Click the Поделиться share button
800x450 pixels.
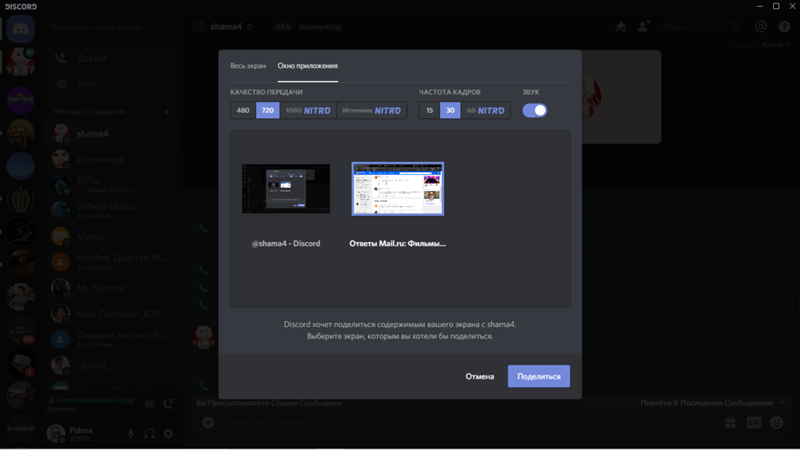click(x=539, y=377)
